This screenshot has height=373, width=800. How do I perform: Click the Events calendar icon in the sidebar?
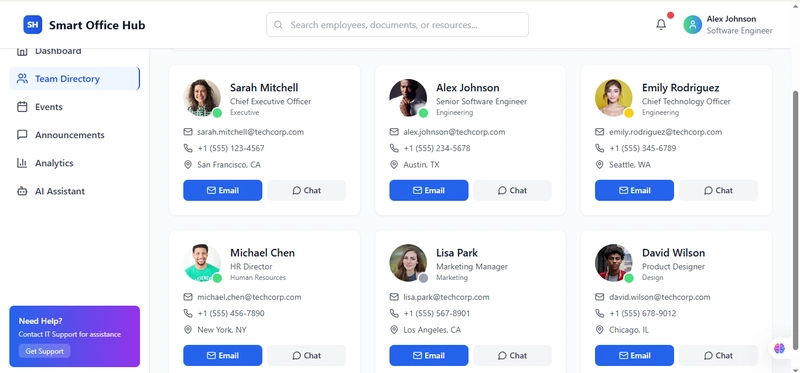coord(22,107)
